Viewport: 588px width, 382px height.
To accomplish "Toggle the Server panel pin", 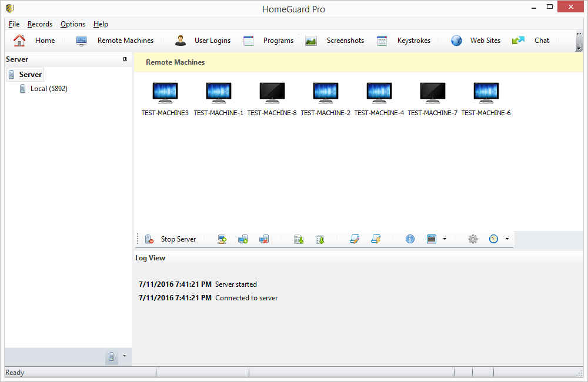I will 125,59.
